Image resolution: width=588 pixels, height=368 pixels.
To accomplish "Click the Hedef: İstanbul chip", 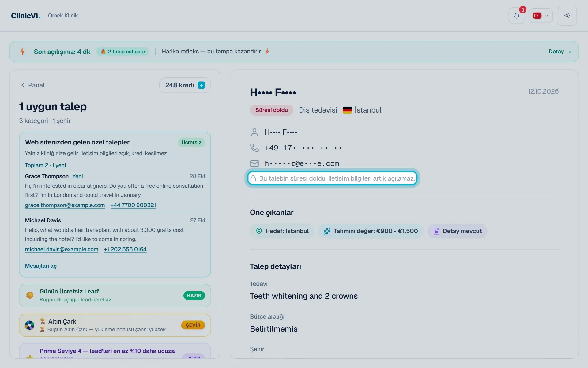I will tap(282, 231).
